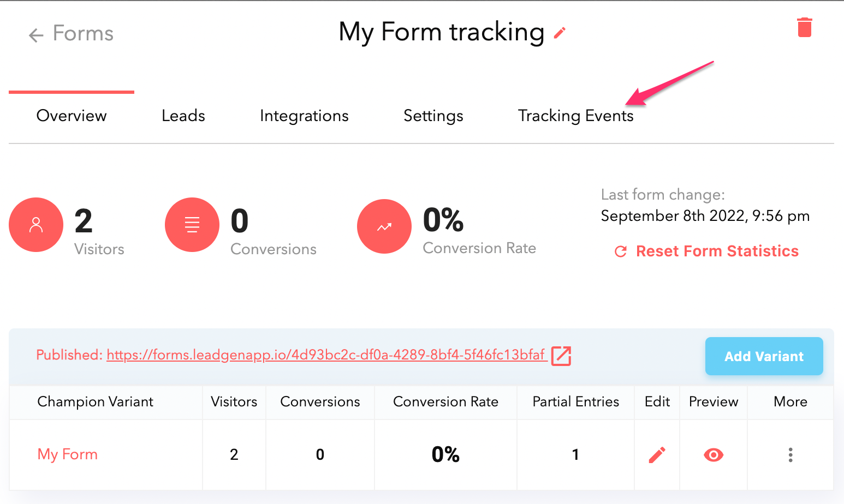The height and width of the screenshot is (504, 844).
Task: Switch to the Leads tab
Action: click(x=183, y=116)
